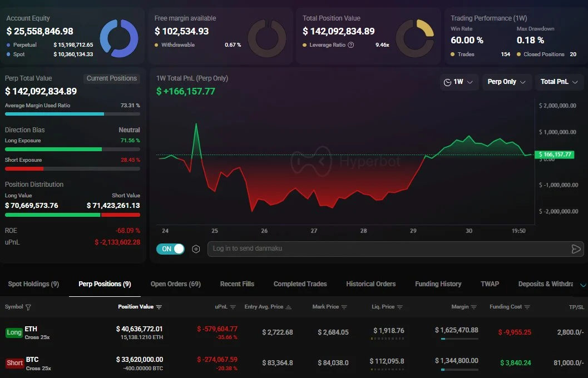Send danmaku with the paper-plane icon
The width and height of the screenshot is (588, 378).
pos(576,249)
